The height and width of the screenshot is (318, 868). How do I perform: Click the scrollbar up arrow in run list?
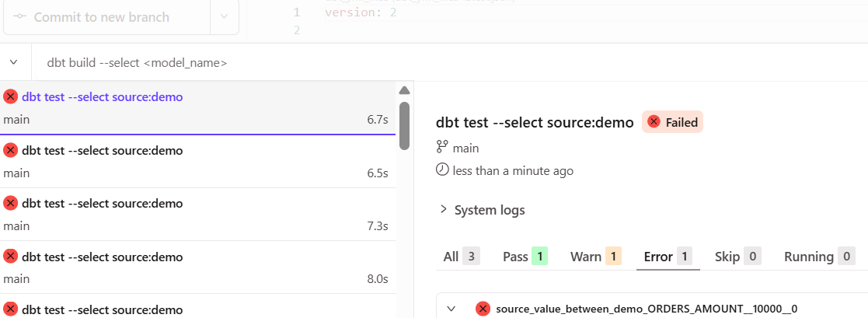404,90
